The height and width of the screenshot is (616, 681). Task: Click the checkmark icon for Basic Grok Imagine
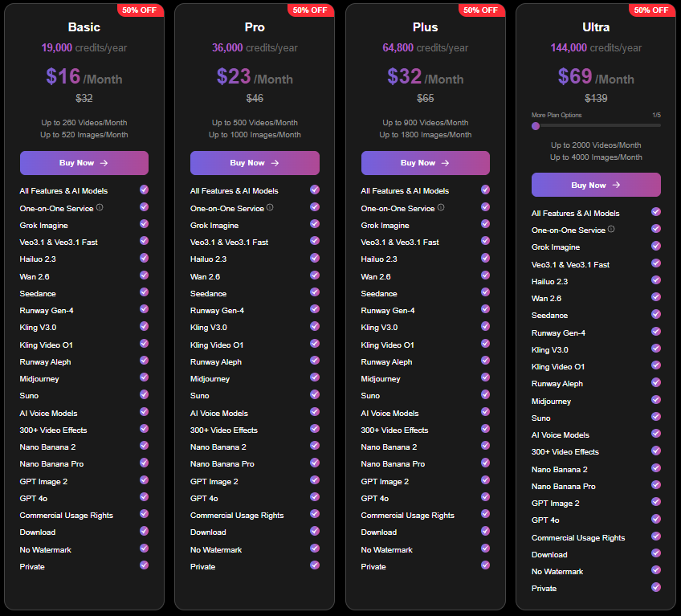click(145, 224)
